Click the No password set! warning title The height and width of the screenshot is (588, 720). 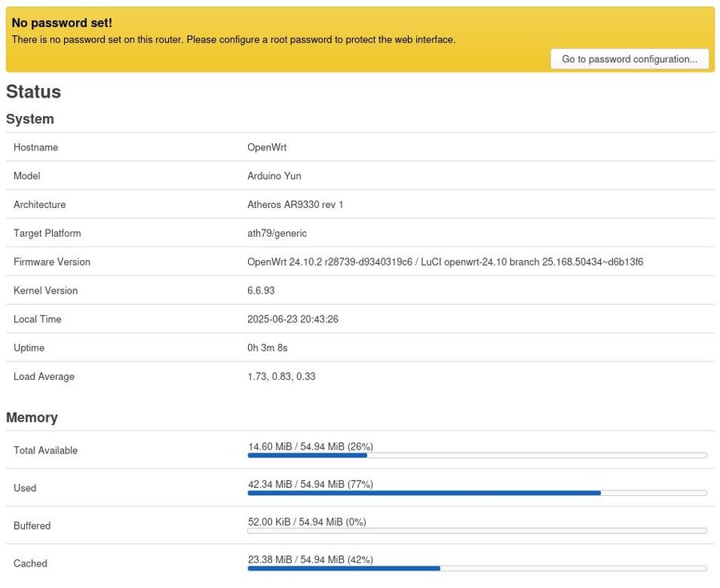point(62,23)
